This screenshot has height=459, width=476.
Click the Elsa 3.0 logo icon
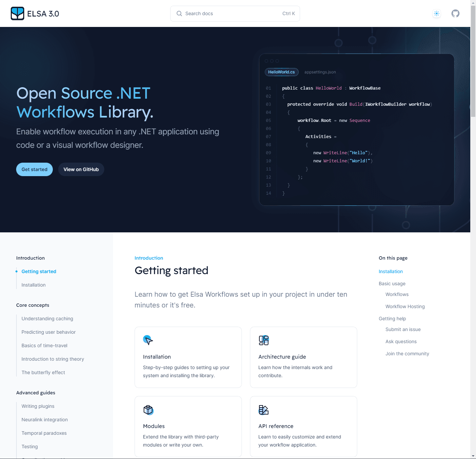click(17, 13)
